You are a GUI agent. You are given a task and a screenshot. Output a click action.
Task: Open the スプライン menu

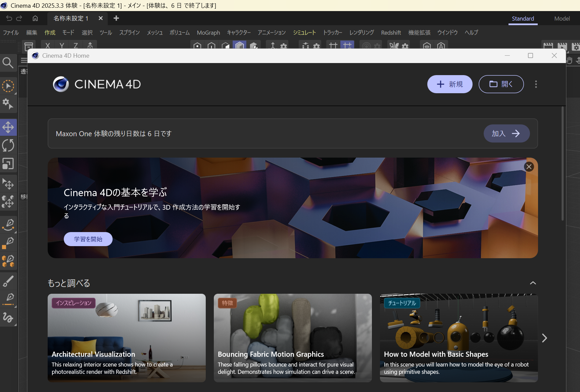coord(129,33)
